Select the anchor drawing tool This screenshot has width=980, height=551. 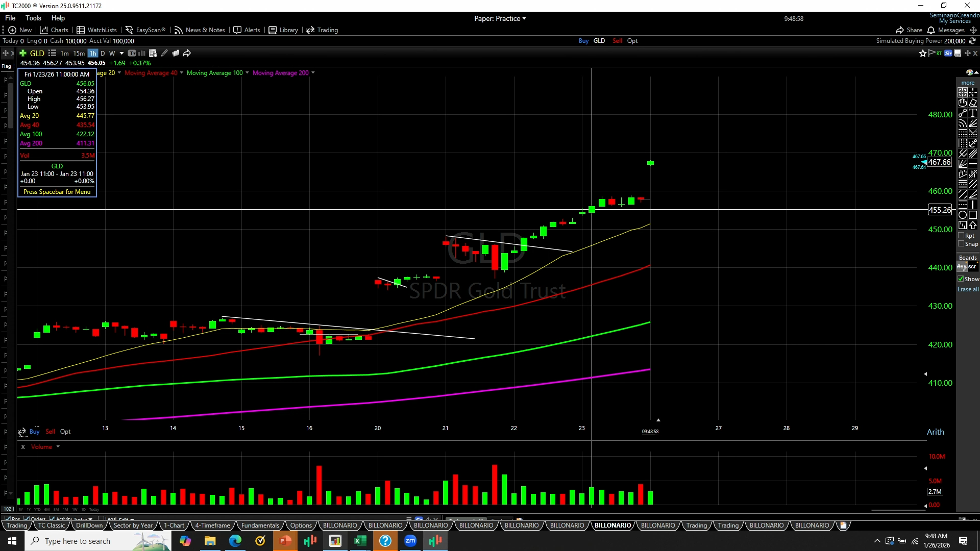[973, 143]
